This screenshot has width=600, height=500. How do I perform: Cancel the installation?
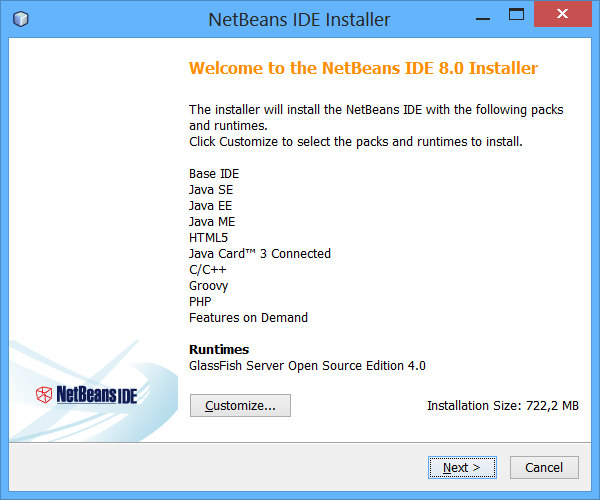click(544, 467)
